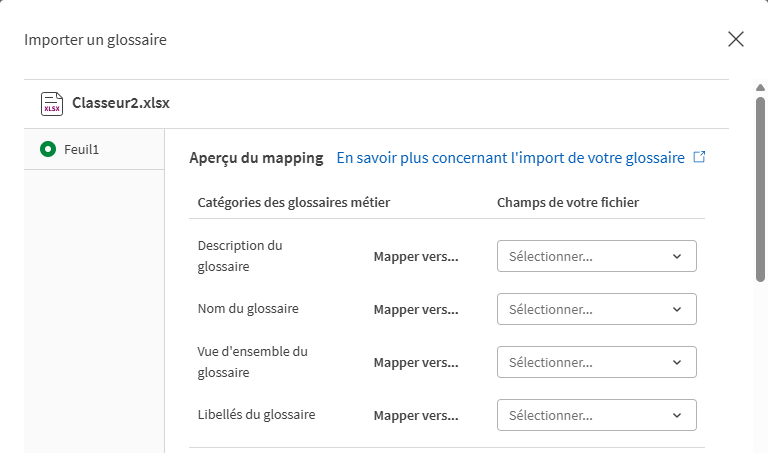
Task: Open link En savoir plus concernant l'import
Action: [x=510, y=158]
